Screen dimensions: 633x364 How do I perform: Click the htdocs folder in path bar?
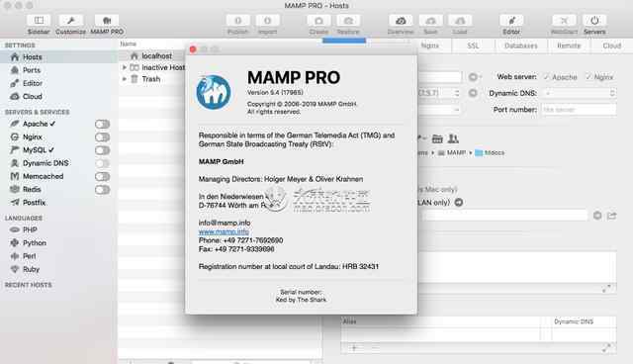coord(490,152)
